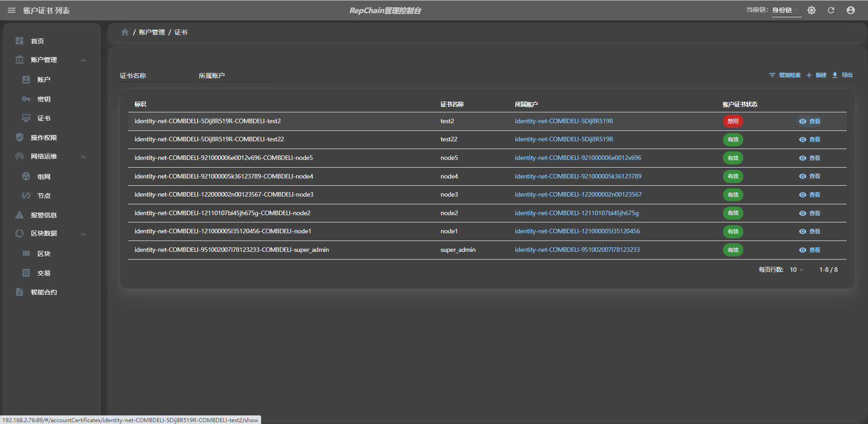This screenshot has height=424, width=868.
Task: Click the 标识 column header
Action: click(140, 104)
